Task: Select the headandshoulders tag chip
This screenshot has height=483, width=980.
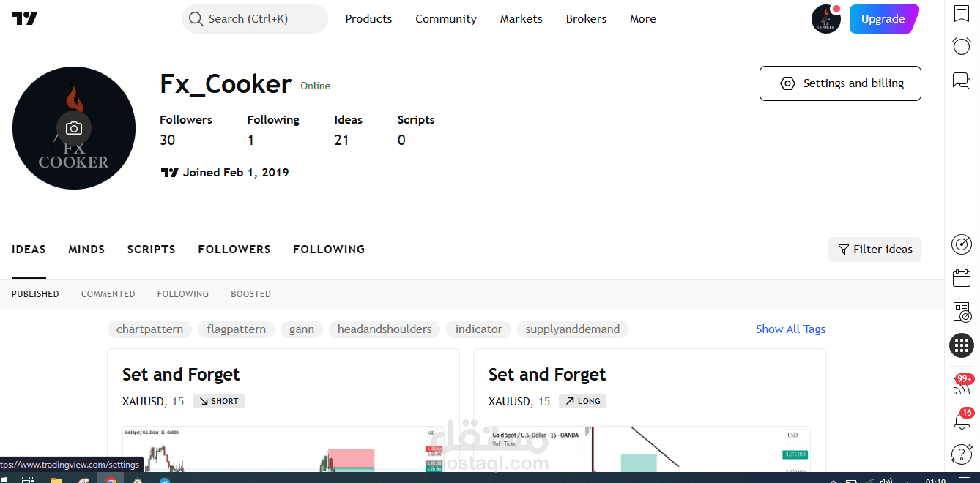Action: tap(385, 329)
